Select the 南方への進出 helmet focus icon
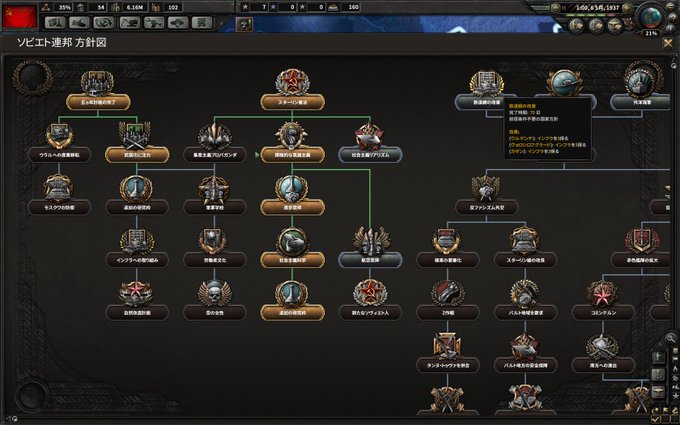The image size is (680, 425). (603, 346)
